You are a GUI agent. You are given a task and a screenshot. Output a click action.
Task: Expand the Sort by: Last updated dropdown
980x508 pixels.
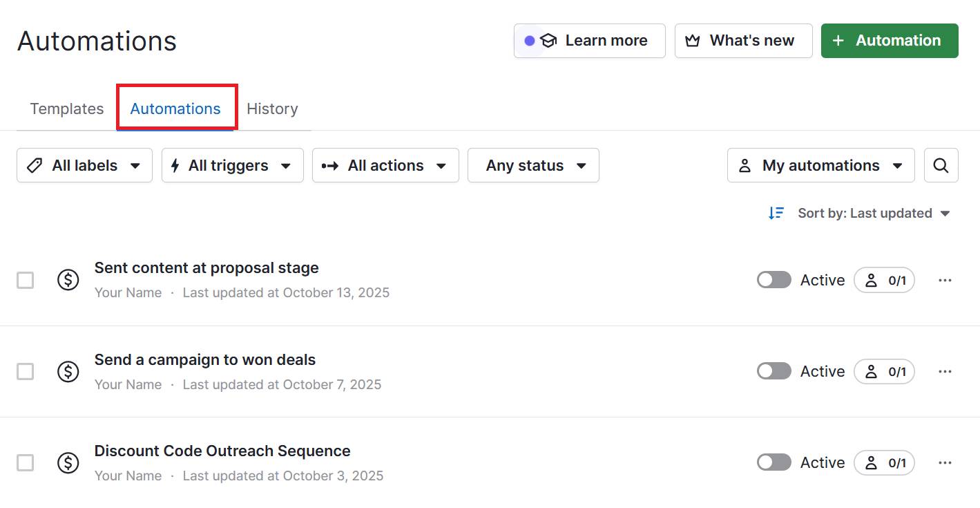tap(873, 213)
